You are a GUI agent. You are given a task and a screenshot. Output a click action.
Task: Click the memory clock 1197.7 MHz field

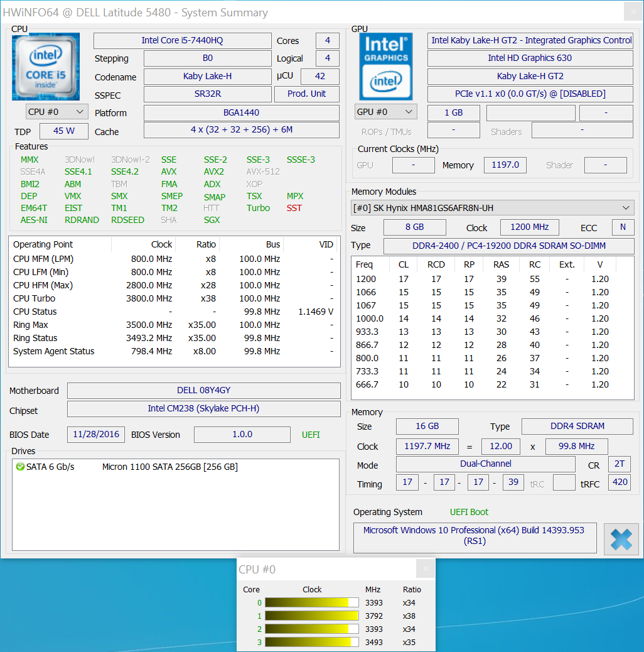(427, 446)
